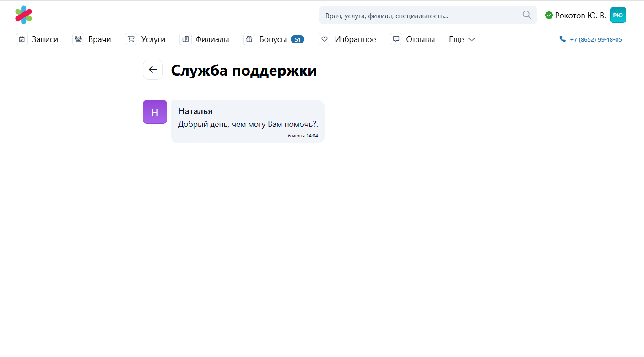Click the chevron next to Еще
The width and height of the screenshot is (644, 357).
click(x=471, y=40)
